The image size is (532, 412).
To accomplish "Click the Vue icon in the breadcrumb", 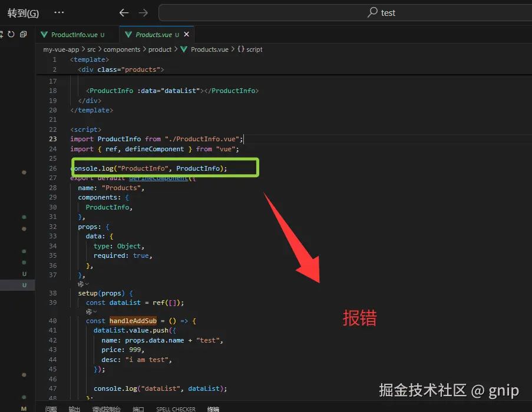I will tap(184, 49).
